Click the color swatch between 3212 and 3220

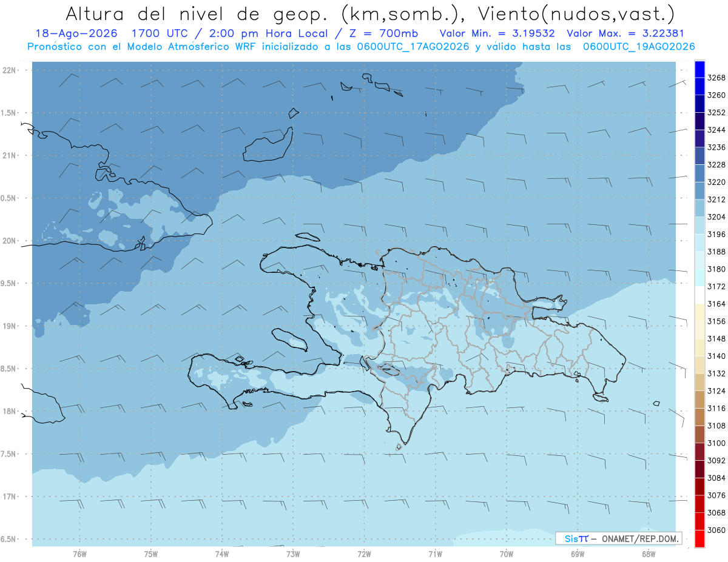click(699, 190)
